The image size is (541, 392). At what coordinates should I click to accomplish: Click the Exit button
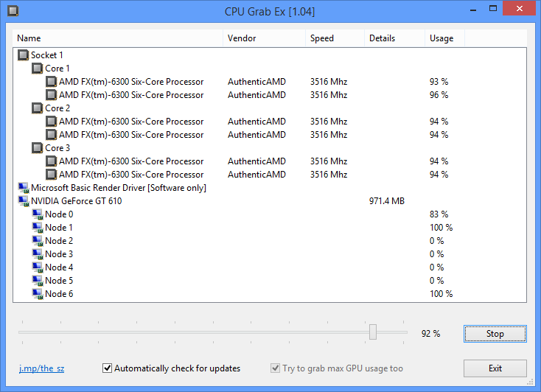pos(495,368)
